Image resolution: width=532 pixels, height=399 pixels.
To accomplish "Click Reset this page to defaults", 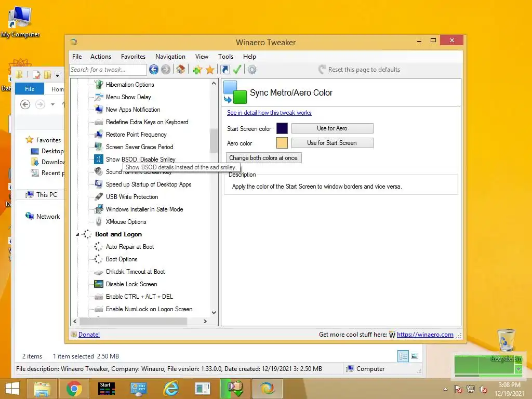I will pyautogui.click(x=360, y=70).
